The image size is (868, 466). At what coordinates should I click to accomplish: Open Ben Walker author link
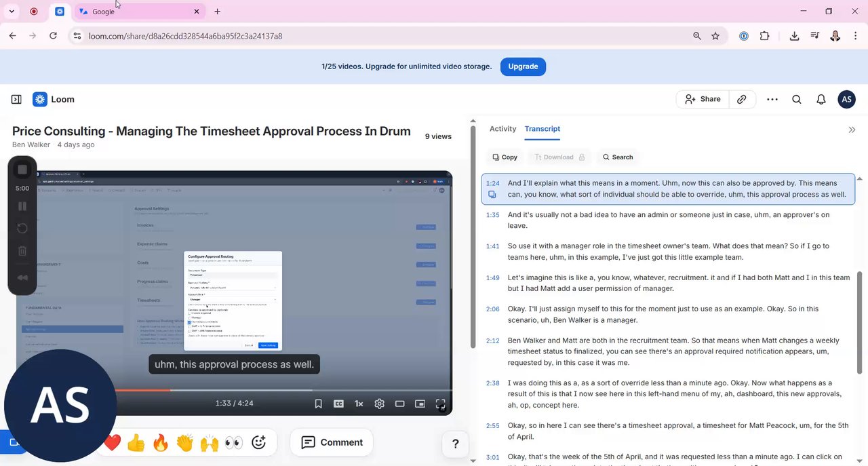[32, 144]
